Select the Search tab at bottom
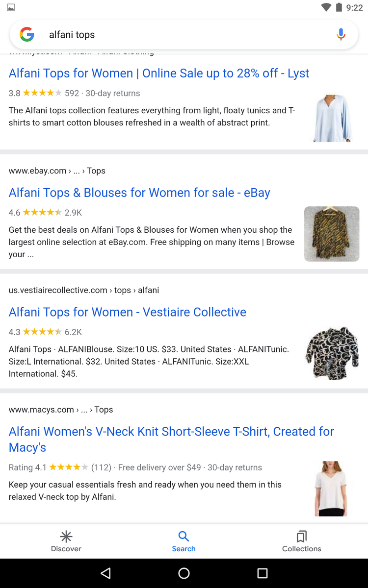The width and height of the screenshot is (368, 588). [184, 541]
